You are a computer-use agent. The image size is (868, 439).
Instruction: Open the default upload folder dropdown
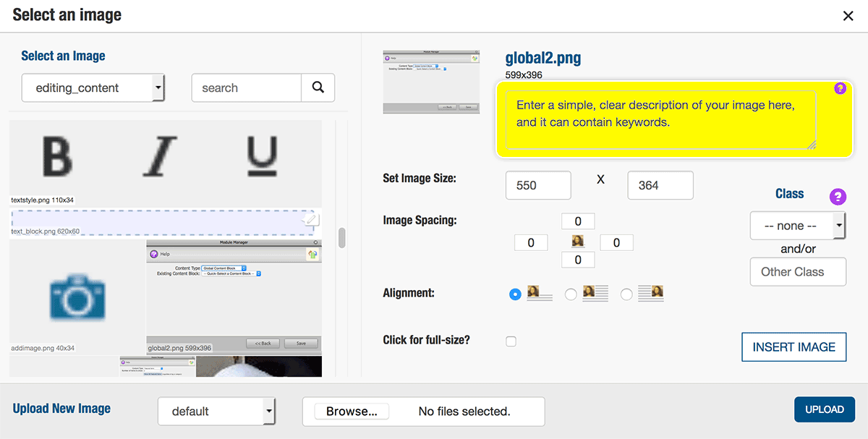pyautogui.click(x=216, y=411)
